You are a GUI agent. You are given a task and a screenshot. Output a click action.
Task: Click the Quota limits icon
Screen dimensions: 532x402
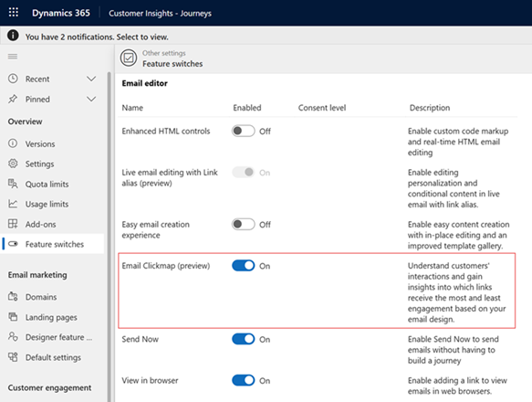coord(13,184)
